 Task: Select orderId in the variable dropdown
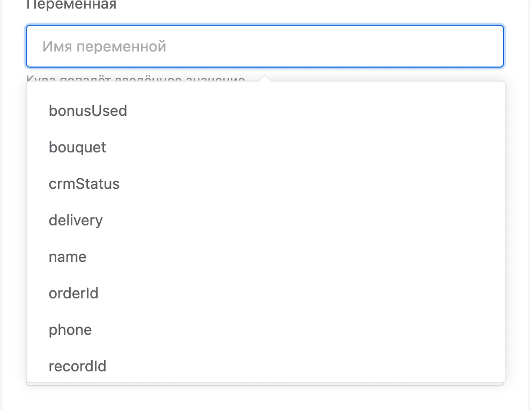point(265,293)
